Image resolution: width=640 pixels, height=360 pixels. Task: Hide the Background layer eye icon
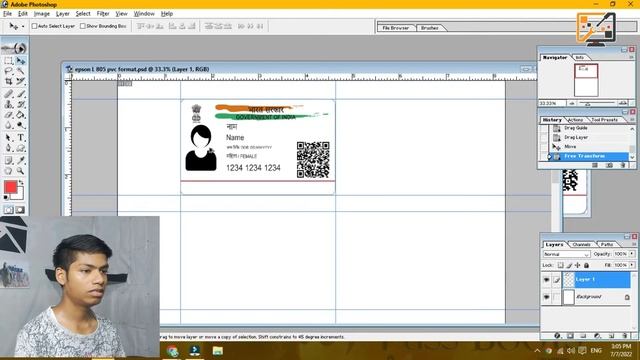547,297
